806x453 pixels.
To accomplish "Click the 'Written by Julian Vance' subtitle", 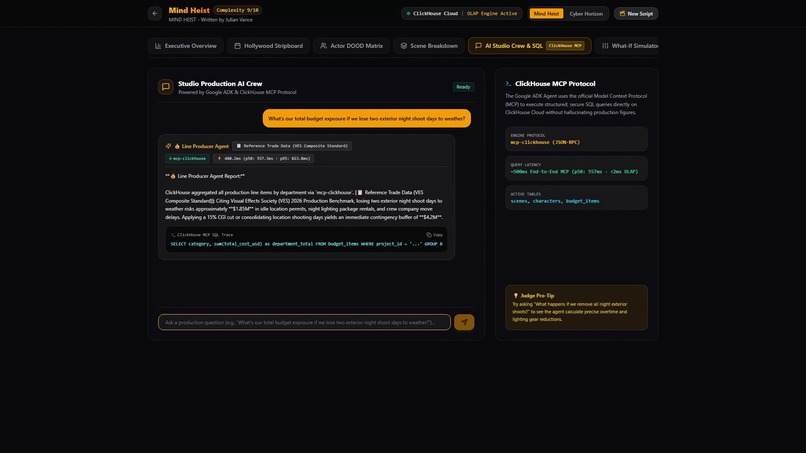I will 227,20.
